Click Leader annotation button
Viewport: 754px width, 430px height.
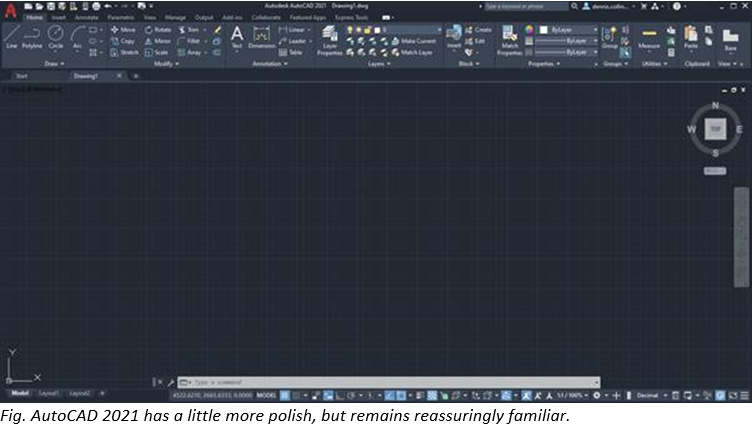[x=295, y=41]
